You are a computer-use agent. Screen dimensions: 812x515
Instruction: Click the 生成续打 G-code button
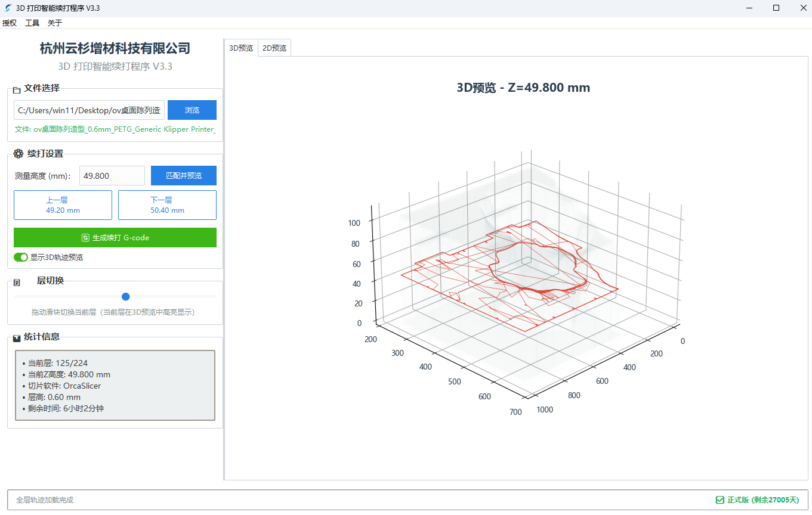click(x=115, y=237)
